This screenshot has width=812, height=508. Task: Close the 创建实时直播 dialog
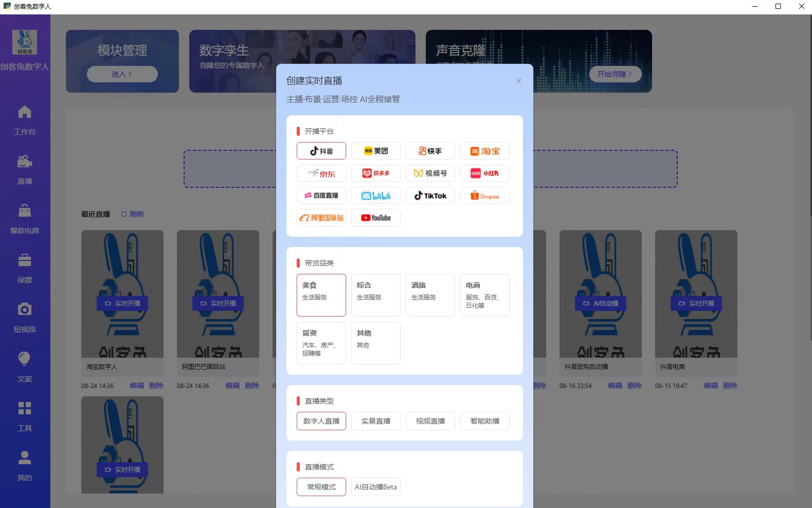coord(519,81)
